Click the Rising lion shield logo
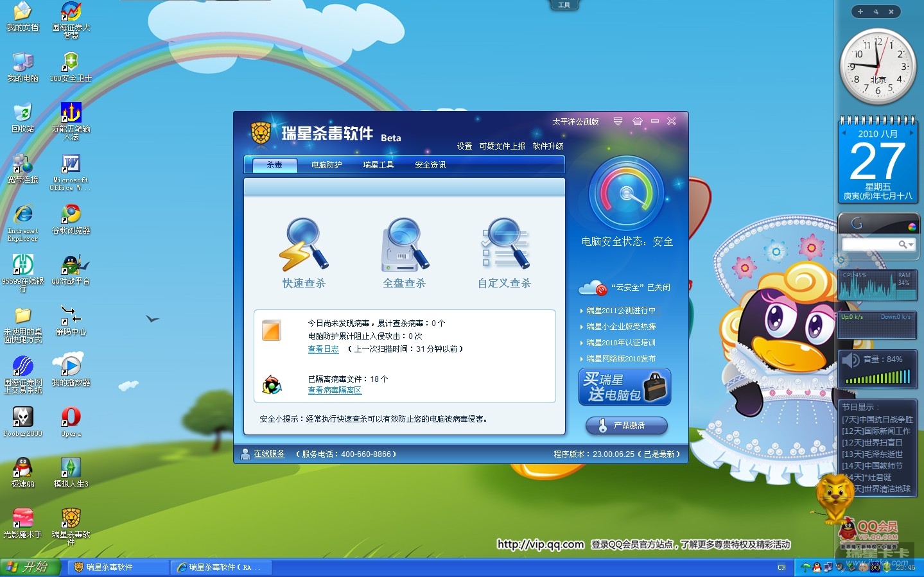924x577 pixels. 261,133
